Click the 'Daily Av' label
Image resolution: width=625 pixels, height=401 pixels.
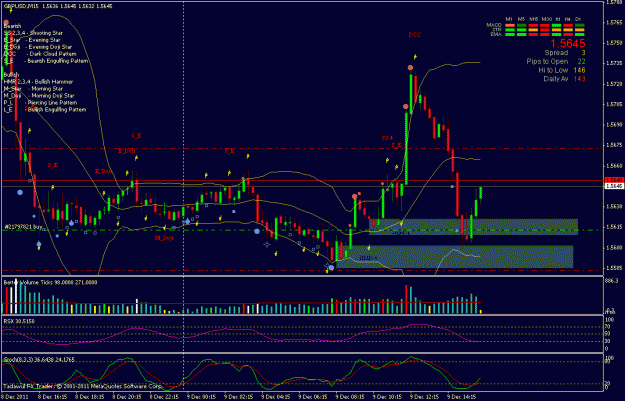pos(556,79)
